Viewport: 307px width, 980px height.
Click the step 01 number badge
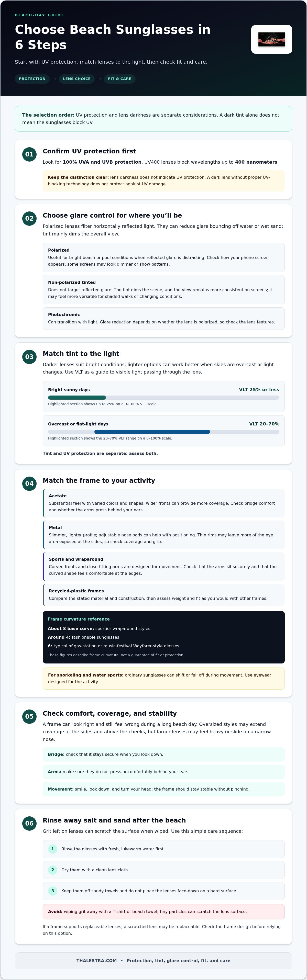(29, 154)
